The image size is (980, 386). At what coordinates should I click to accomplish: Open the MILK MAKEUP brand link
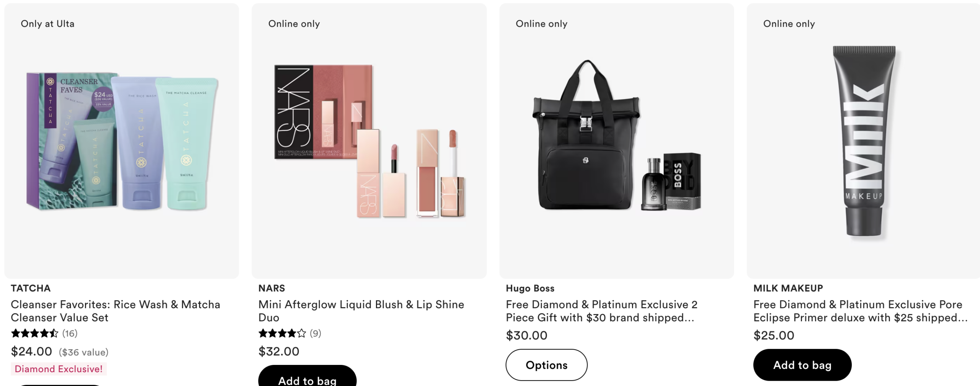coord(788,288)
